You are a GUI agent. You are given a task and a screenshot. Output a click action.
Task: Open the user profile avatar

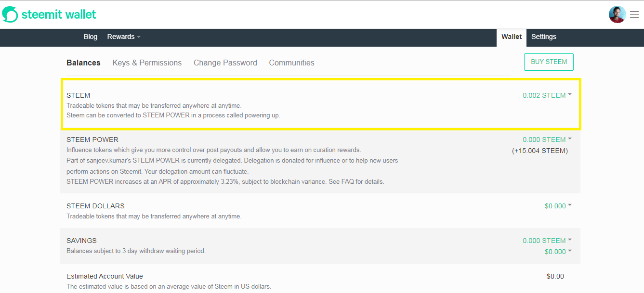tap(617, 14)
